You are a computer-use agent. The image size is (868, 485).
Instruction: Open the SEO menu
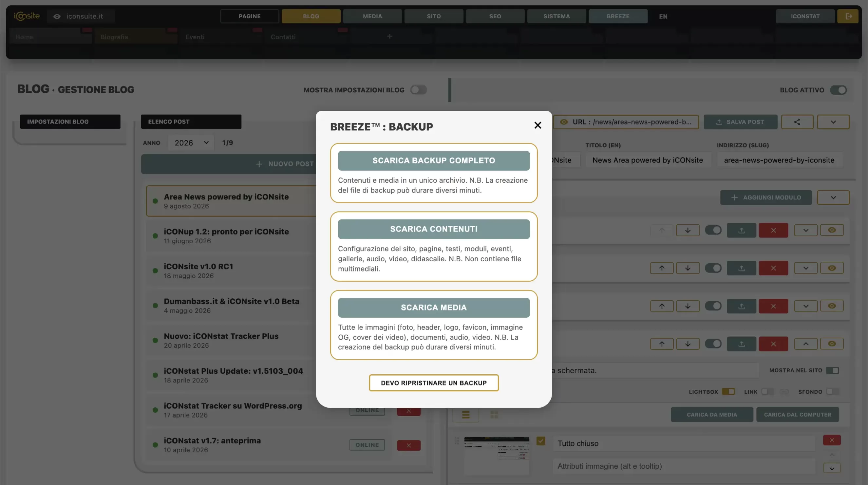click(495, 16)
